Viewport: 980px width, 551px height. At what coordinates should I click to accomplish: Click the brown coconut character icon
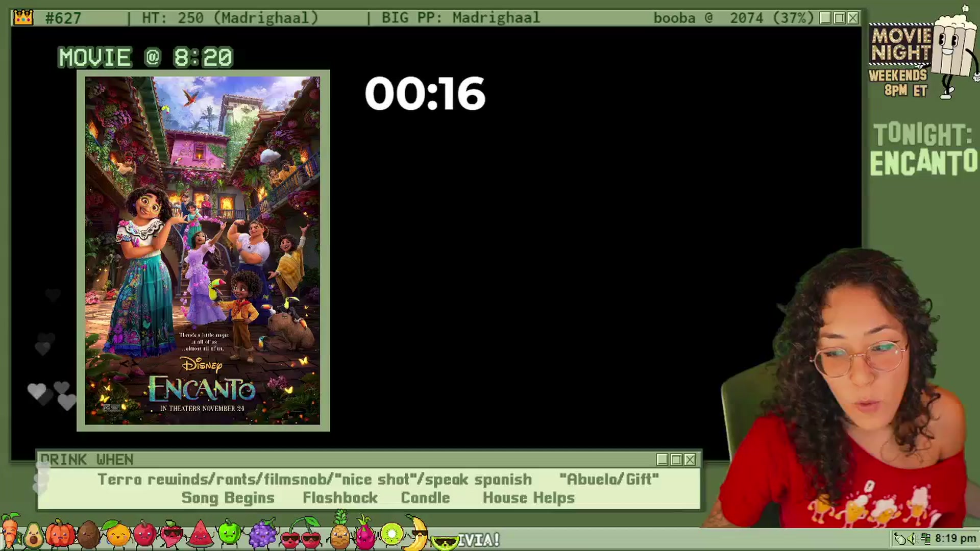(88, 535)
